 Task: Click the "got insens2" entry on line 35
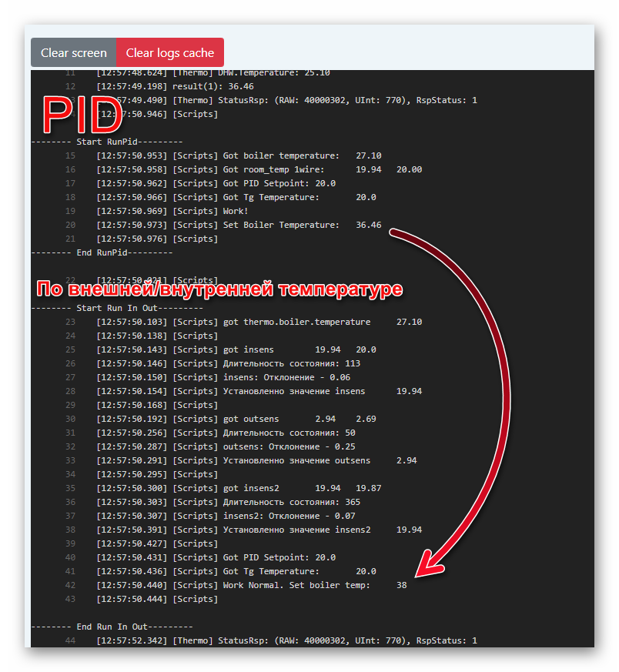239,488
